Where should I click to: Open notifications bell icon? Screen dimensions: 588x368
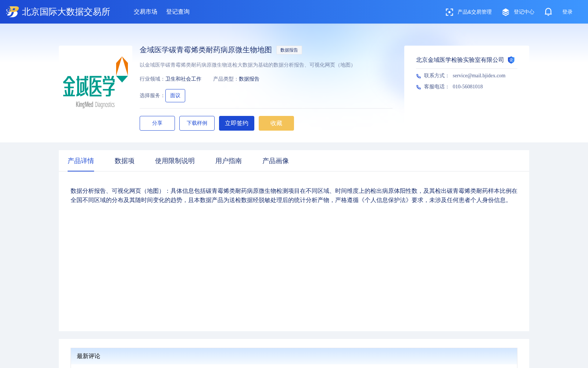click(x=548, y=12)
